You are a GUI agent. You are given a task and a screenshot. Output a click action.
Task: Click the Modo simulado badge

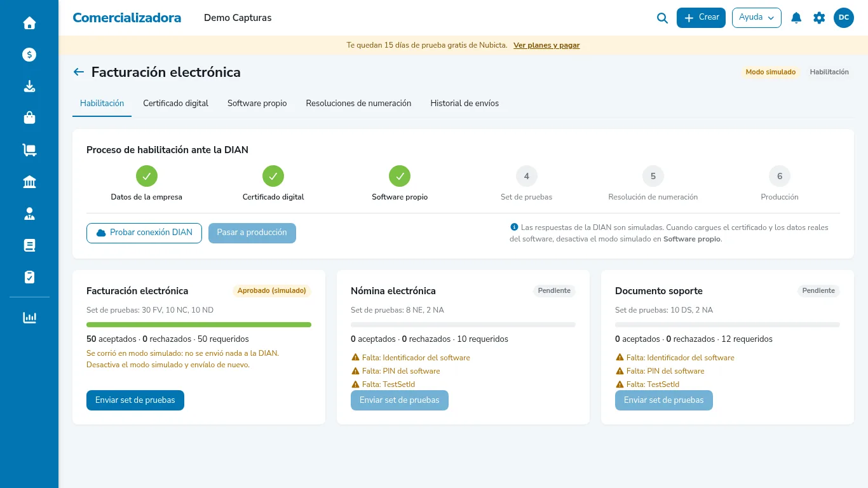click(771, 72)
